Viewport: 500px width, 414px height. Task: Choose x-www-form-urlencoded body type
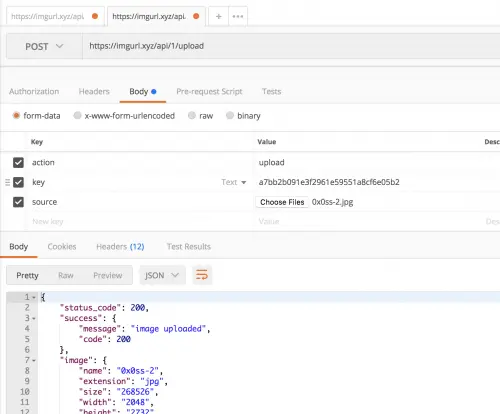(x=77, y=116)
